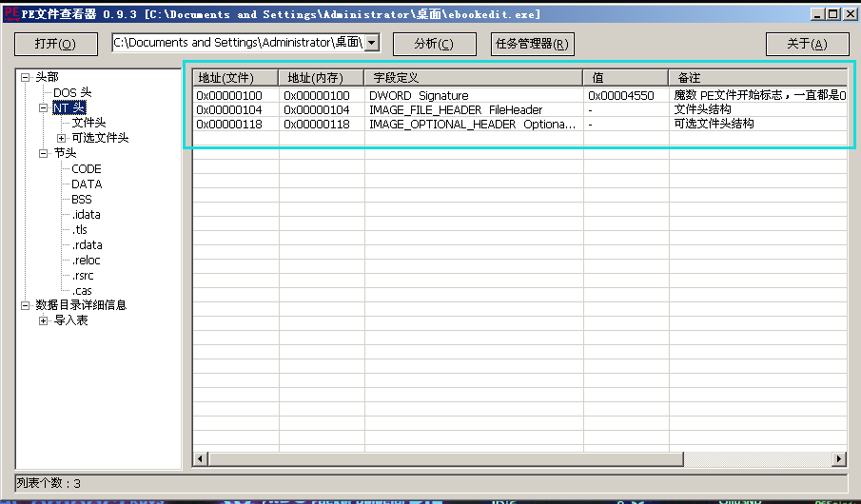This screenshot has height=504, width=861.
Task: Collapse the NT 头 tree node
Action: click(x=44, y=107)
